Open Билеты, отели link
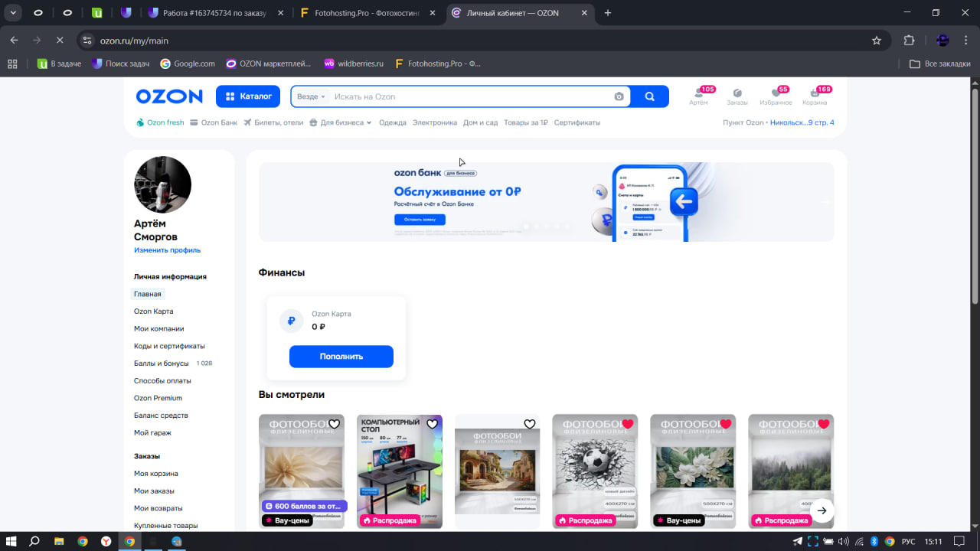This screenshot has width=980, height=551. tap(273, 122)
